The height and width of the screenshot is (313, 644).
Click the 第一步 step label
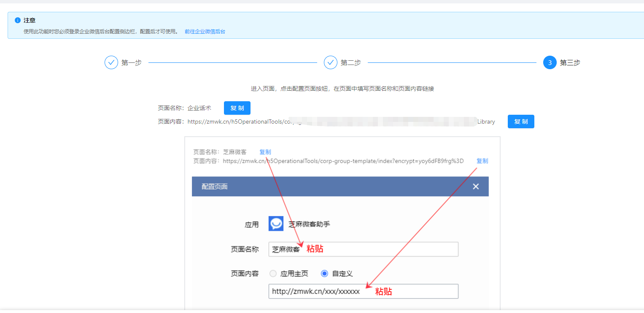132,63
